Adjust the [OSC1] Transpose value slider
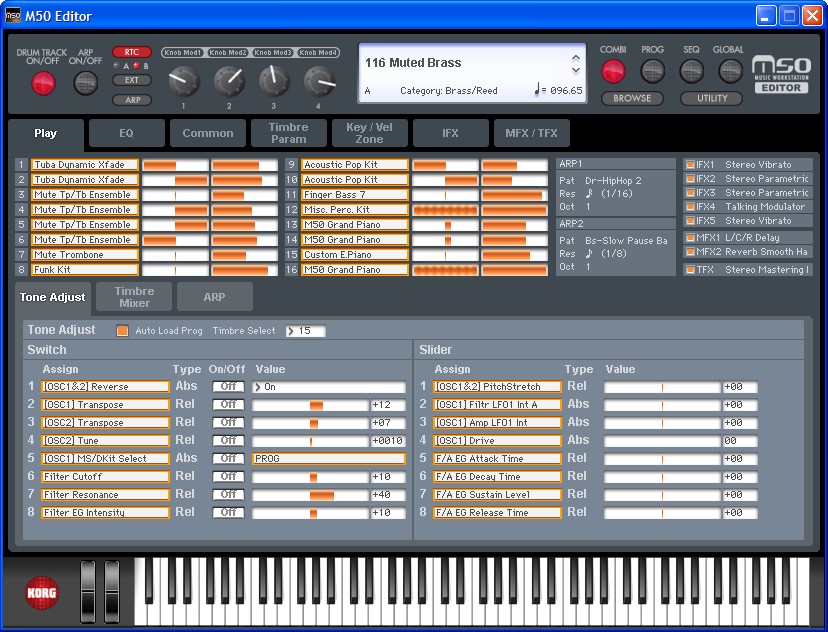This screenshot has height=632, width=828. click(310, 405)
